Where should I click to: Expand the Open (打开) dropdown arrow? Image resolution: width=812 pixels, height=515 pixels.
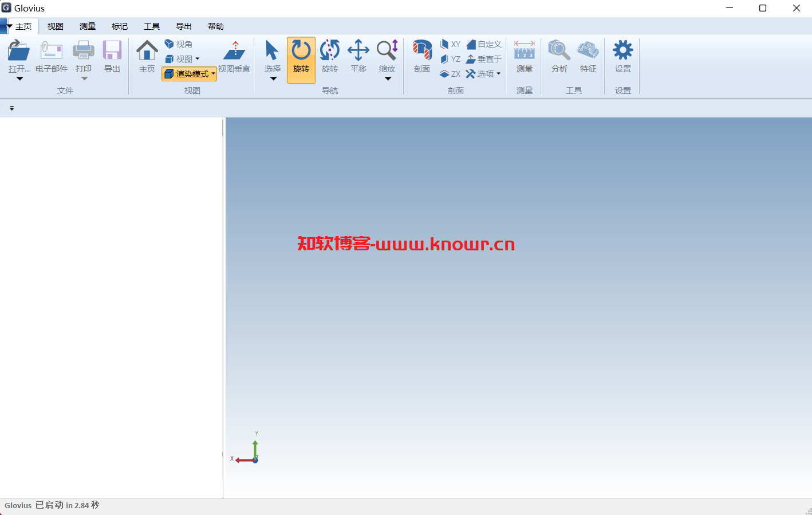coord(19,79)
